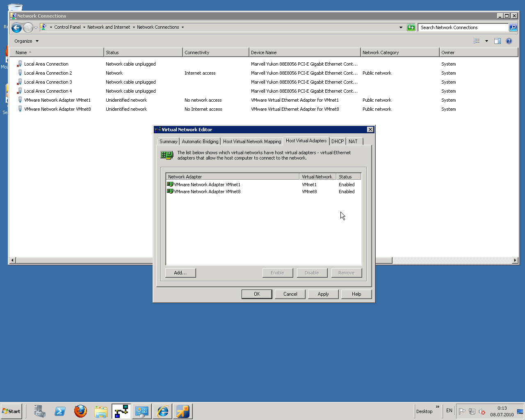Select the Local Area Connection 2 icon
Screen dimensions: 525x420
19,73
